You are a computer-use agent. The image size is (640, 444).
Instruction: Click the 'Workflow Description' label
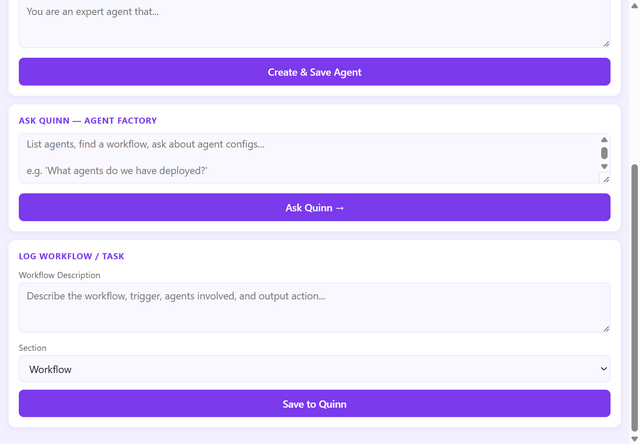(x=59, y=275)
